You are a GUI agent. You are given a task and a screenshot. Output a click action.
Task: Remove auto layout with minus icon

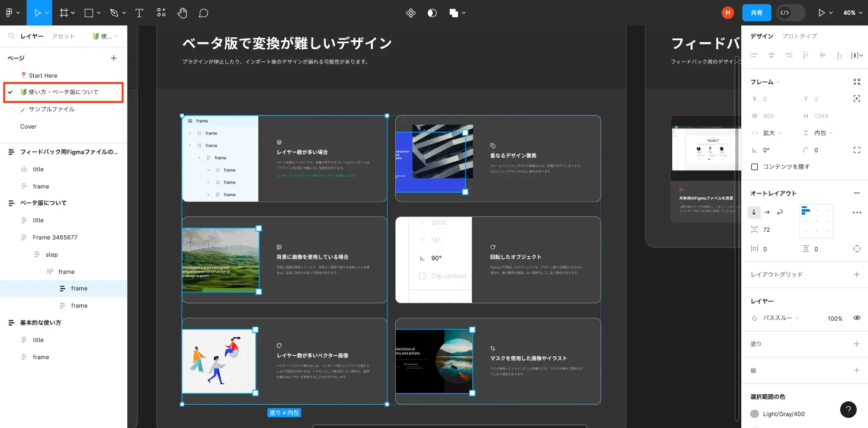coord(856,193)
